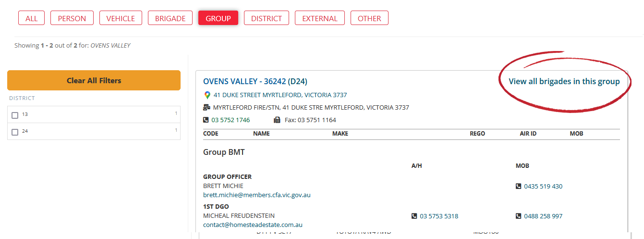Click the MYRTLEFORD FIRE/STN postal address text

coord(311,108)
